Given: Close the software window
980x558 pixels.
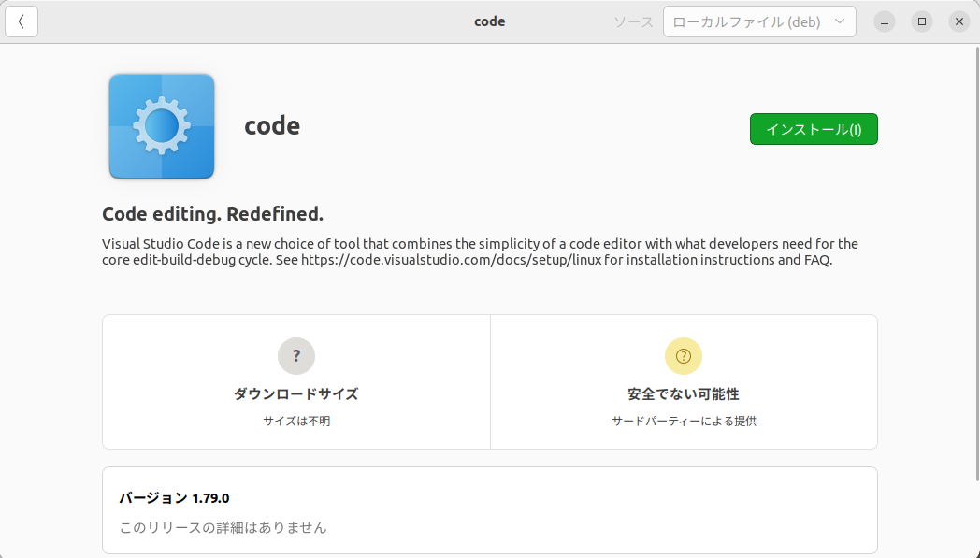Looking at the screenshot, I should pos(959,21).
